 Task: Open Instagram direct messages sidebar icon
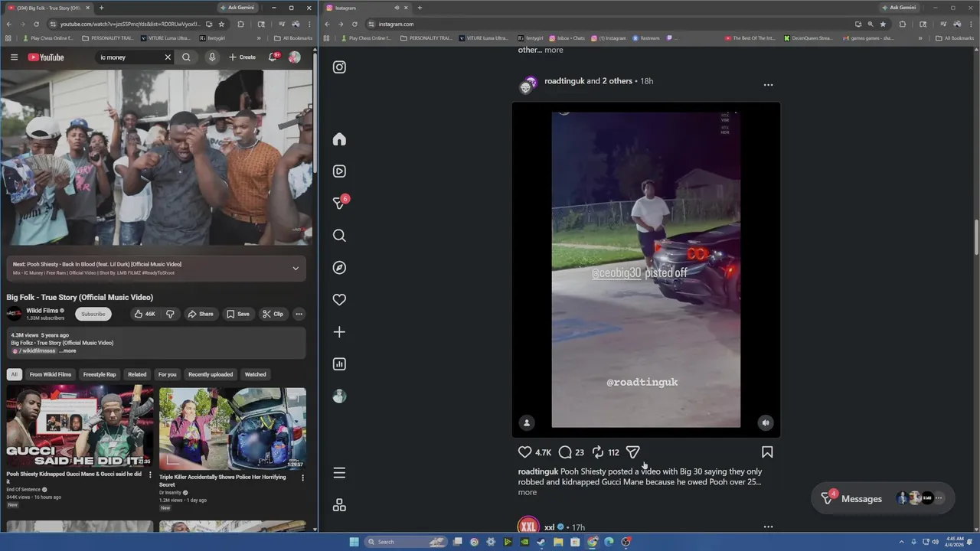coord(339,203)
